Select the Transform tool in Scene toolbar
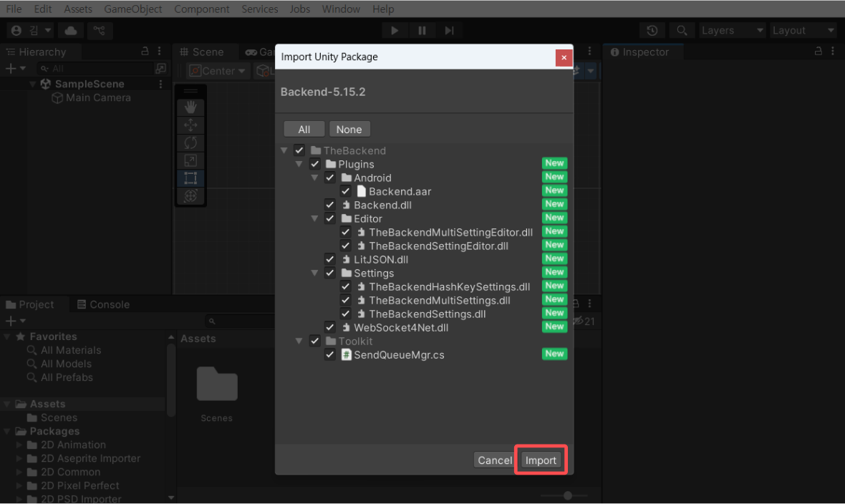Image resolution: width=845 pixels, height=504 pixels. pos(190,196)
